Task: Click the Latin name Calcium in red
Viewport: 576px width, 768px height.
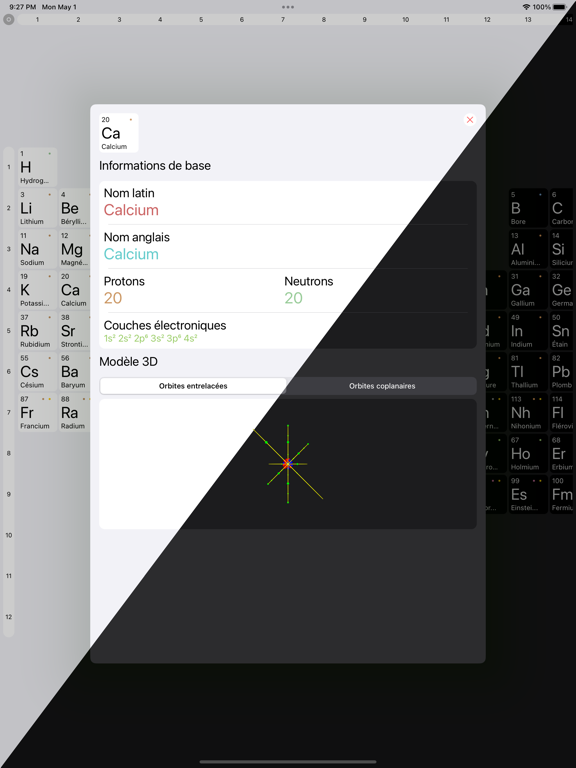Action: [131, 210]
